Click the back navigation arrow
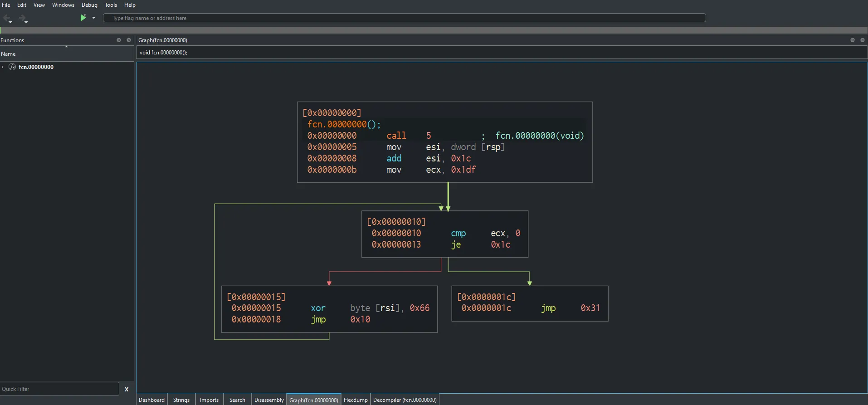Screen dimensions: 868x405 pyautogui.click(x=7, y=18)
